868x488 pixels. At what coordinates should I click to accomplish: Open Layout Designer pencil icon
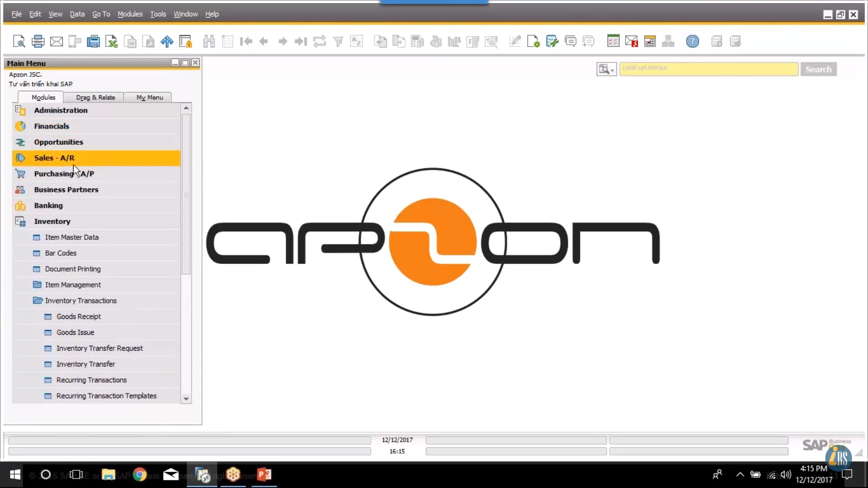[515, 42]
